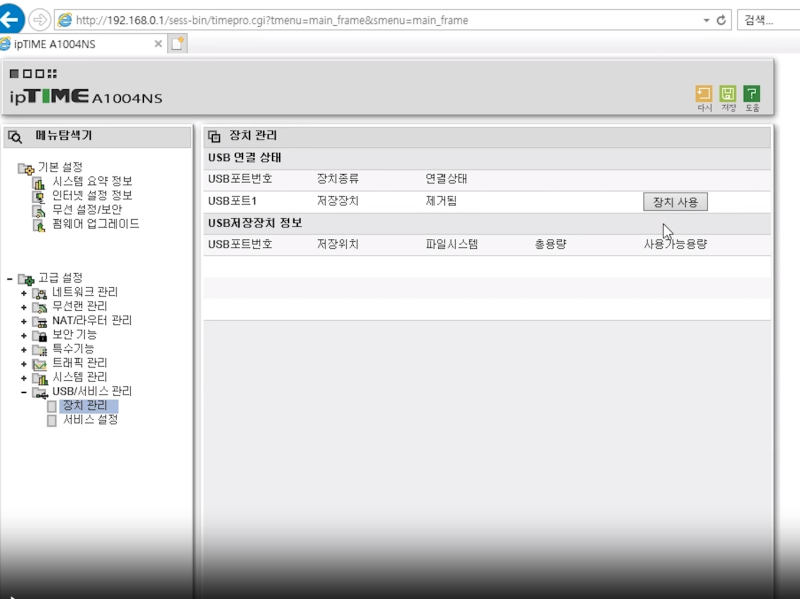Expand the NAT/라우터 관리 section

click(22, 322)
